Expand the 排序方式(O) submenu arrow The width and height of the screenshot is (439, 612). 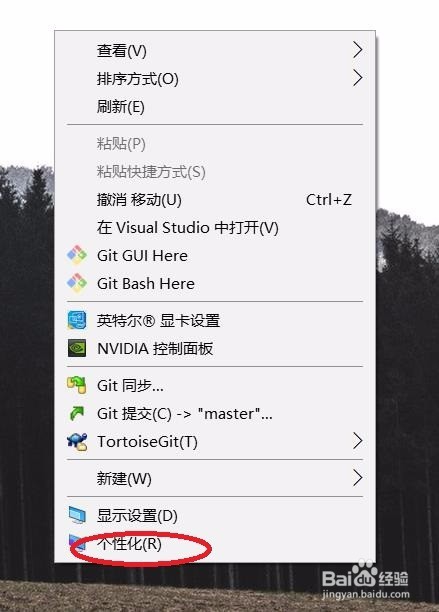click(x=357, y=78)
